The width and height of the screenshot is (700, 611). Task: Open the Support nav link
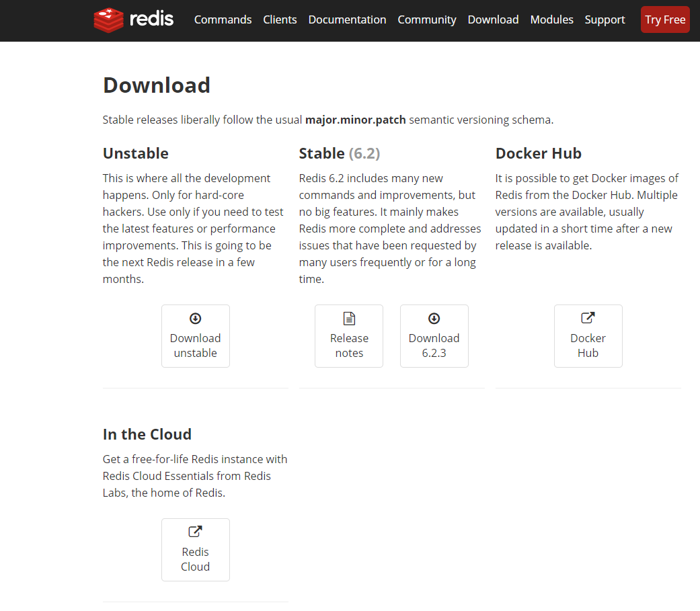click(605, 19)
